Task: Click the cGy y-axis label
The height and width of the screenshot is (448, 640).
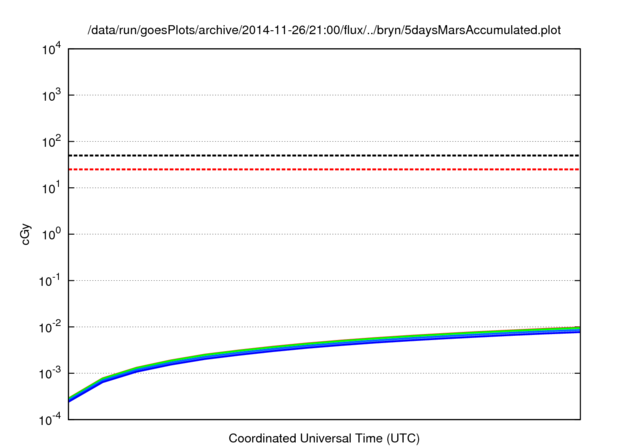Action: (x=25, y=234)
